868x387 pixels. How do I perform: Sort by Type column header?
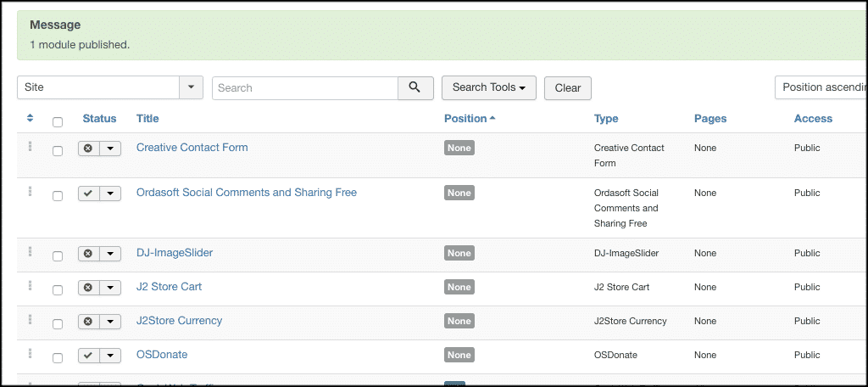click(x=606, y=118)
